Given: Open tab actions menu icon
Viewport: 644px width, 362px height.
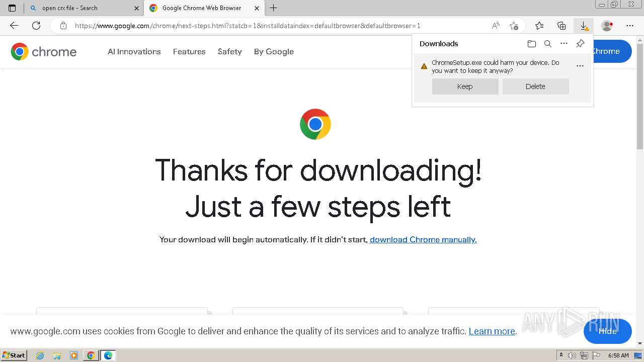Looking at the screenshot, I should pos(12,8).
